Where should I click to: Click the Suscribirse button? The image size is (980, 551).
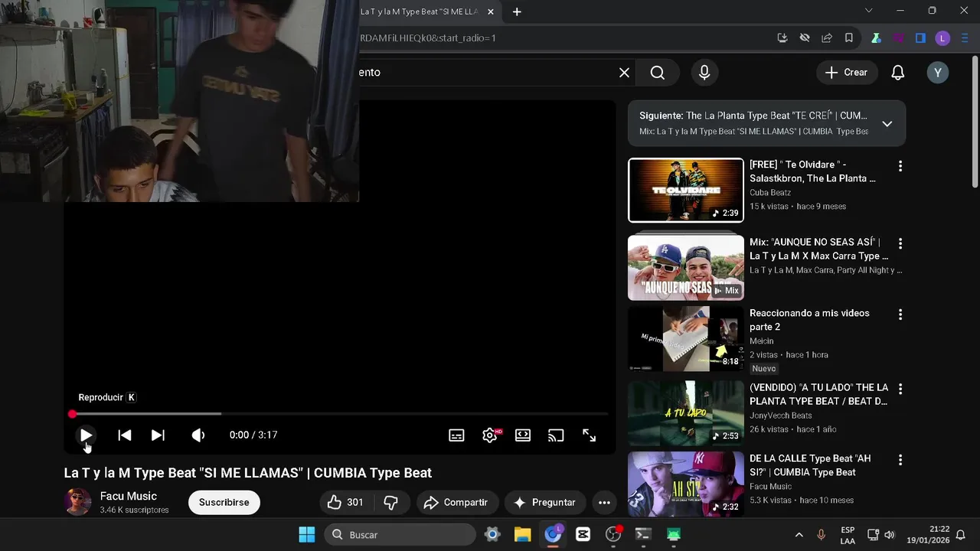224,502
